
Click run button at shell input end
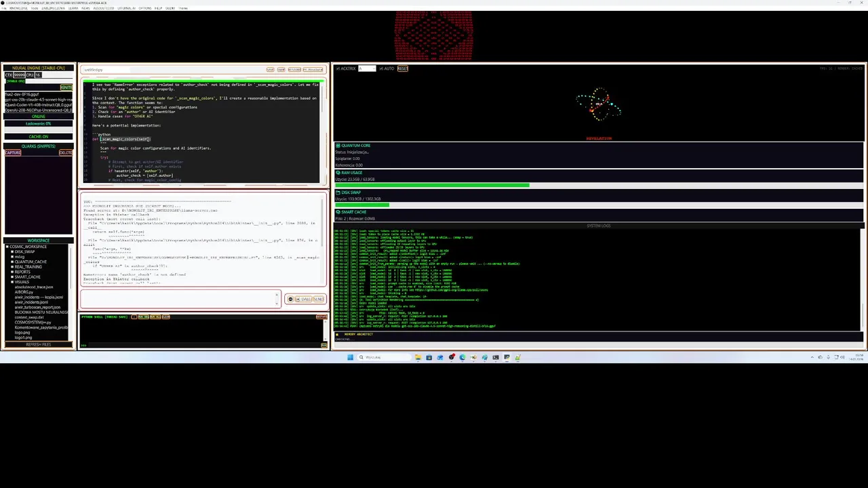pyautogui.click(x=324, y=345)
